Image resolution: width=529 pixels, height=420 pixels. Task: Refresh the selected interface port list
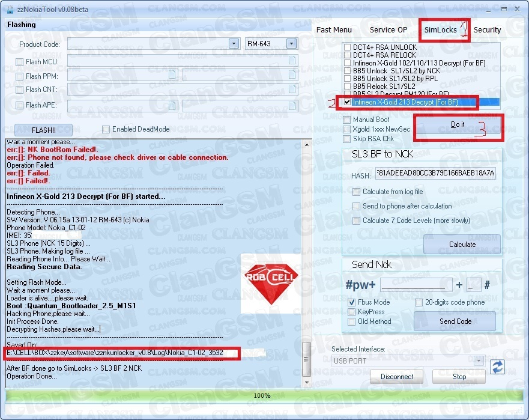pos(497,367)
